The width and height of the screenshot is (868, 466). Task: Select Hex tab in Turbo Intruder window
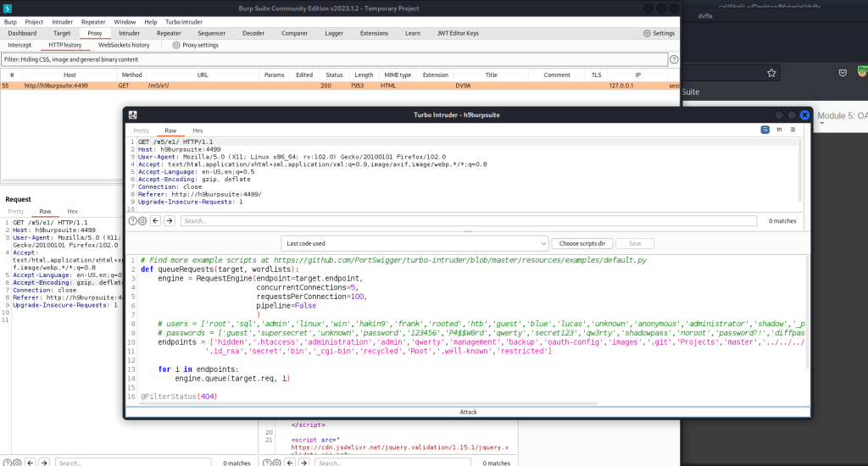click(x=198, y=130)
